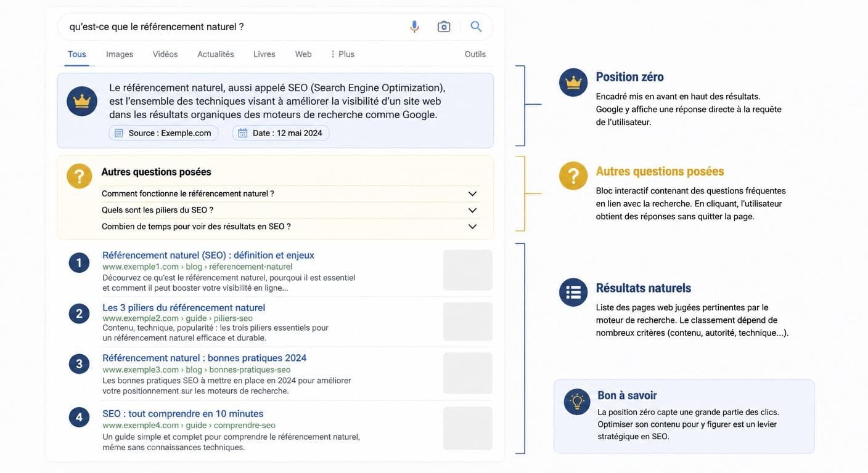Image resolution: width=868 pixels, height=473 pixels.
Task: Select the Tous tab
Action: [x=77, y=54]
